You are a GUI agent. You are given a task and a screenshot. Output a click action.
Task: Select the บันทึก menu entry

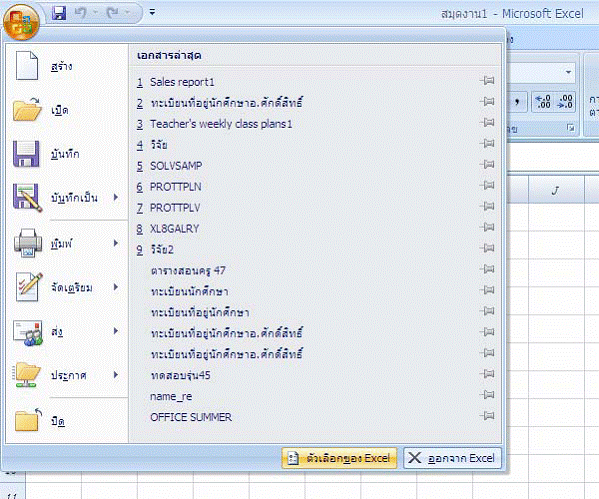point(66,154)
